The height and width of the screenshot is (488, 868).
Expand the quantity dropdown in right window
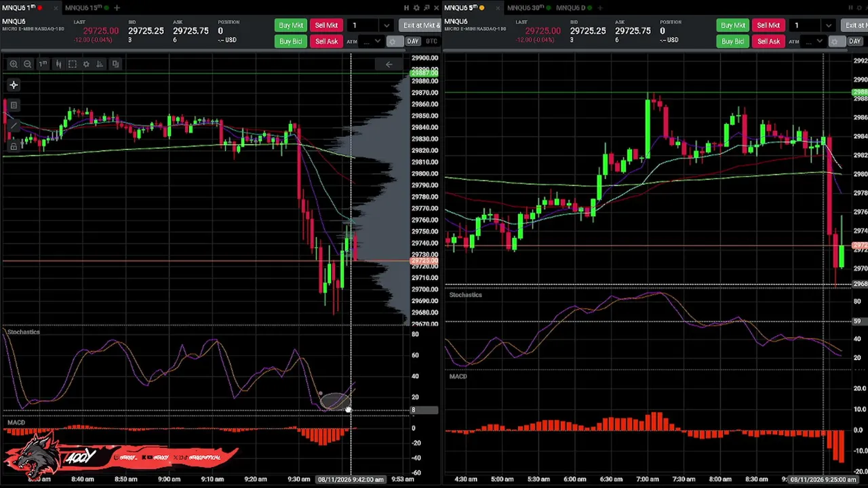[x=829, y=26]
